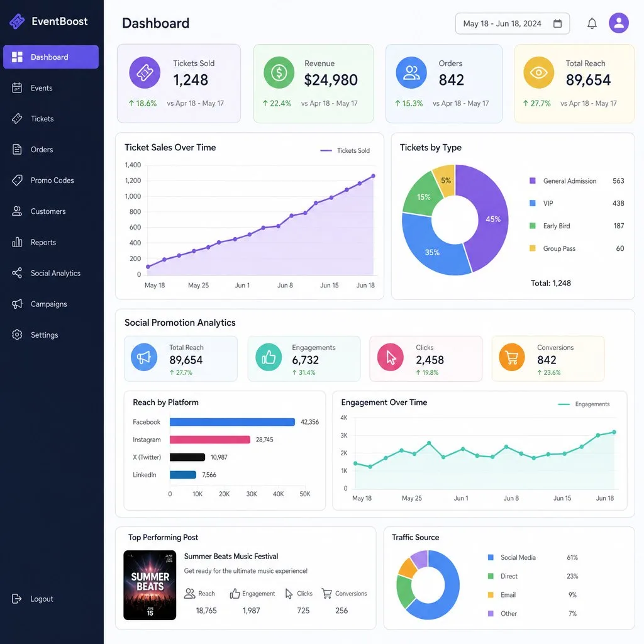Open the user profile avatar
Screen dimensions: 644x644
tap(619, 23)
